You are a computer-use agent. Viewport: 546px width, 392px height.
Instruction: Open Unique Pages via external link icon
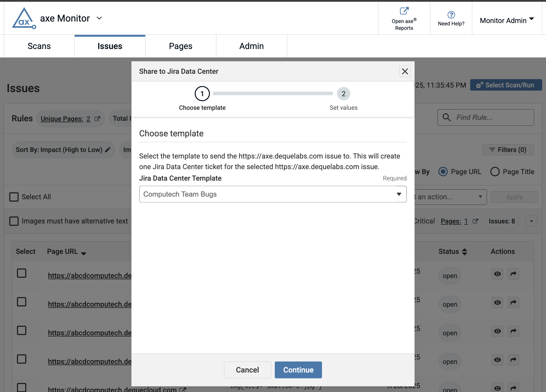[x=97, y=118]
